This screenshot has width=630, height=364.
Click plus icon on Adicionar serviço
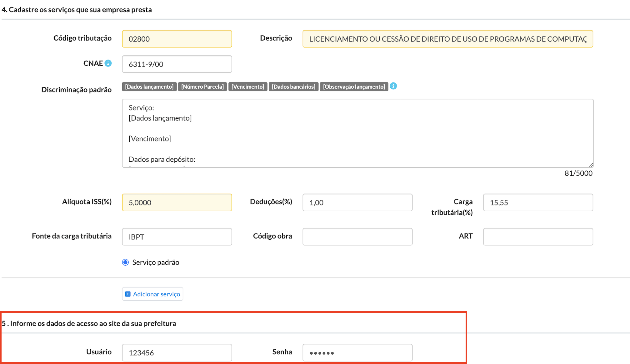[128, 294]
